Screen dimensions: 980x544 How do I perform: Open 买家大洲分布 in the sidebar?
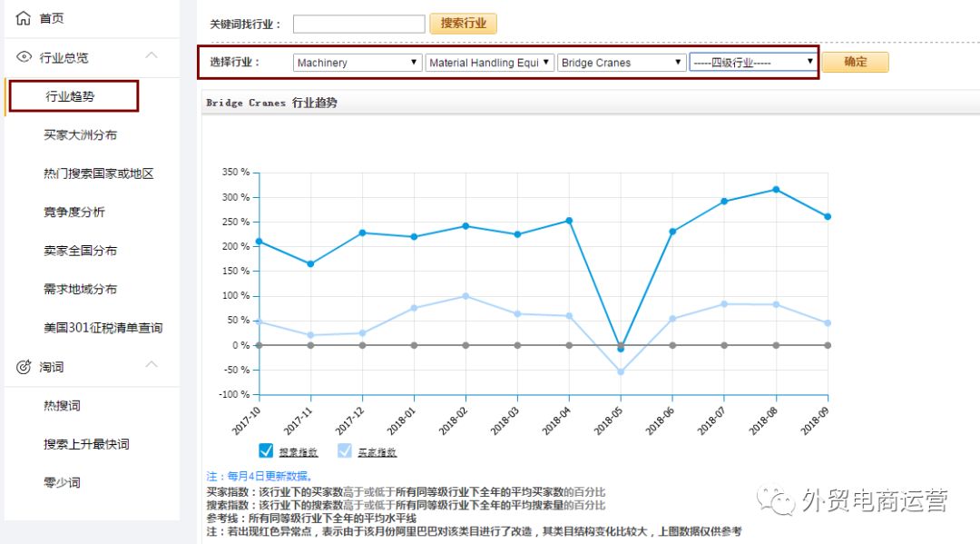pos(80,135)
